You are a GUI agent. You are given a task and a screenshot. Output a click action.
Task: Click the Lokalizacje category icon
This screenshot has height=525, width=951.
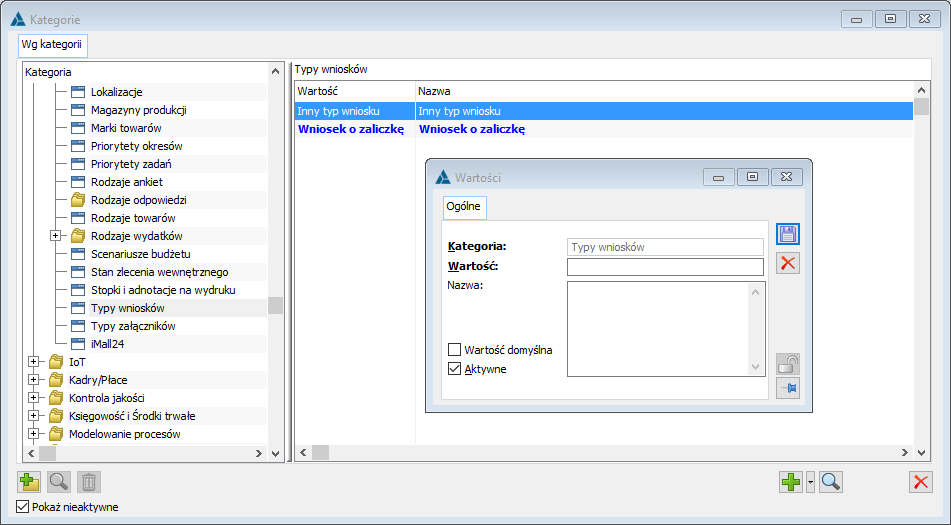pyautogui.click(x=78, y=92)
